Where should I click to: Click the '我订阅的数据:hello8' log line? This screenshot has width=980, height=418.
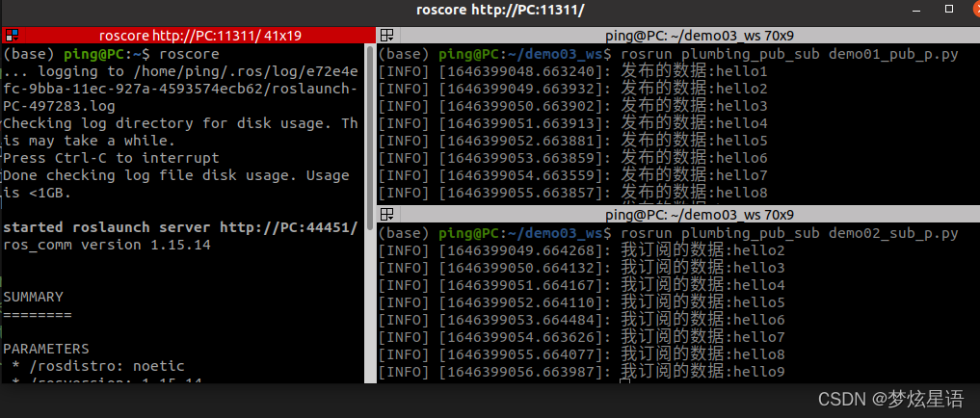coord(582,354)
